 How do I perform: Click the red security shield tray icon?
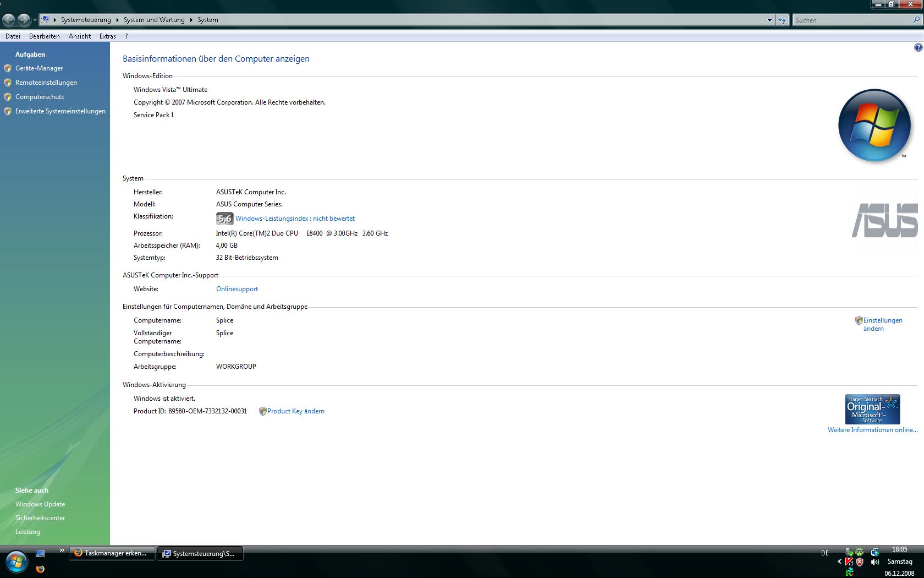860,562
